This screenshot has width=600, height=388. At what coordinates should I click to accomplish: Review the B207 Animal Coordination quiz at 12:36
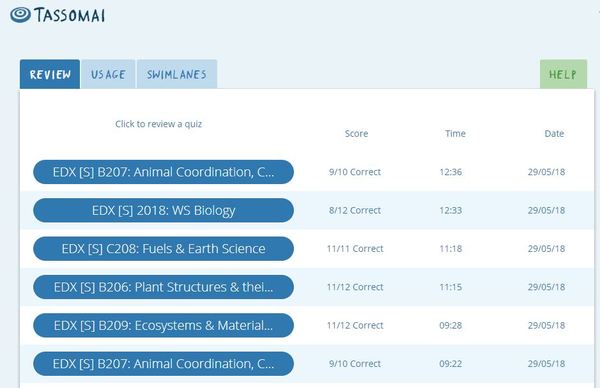tap(163, 172)
